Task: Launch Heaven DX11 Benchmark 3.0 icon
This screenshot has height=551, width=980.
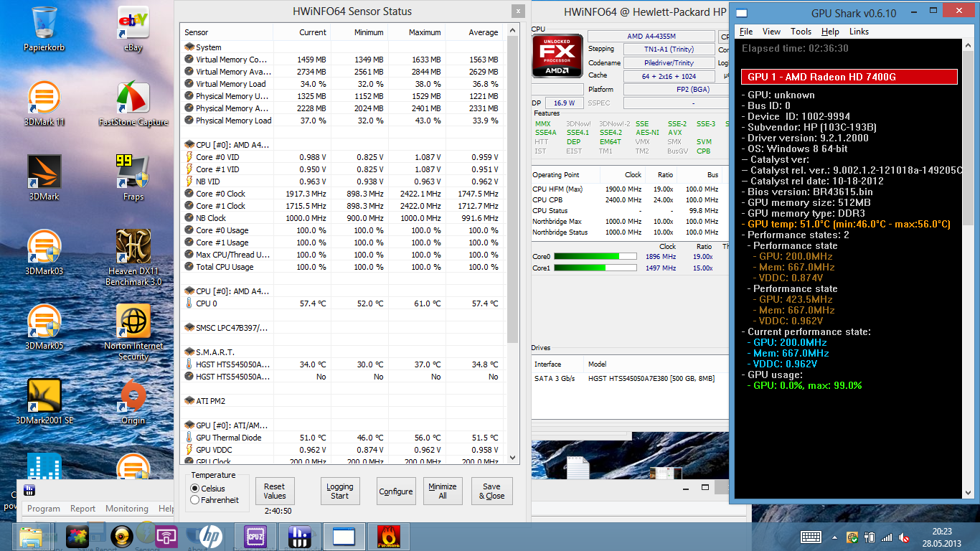Action: tap(133, 257)
